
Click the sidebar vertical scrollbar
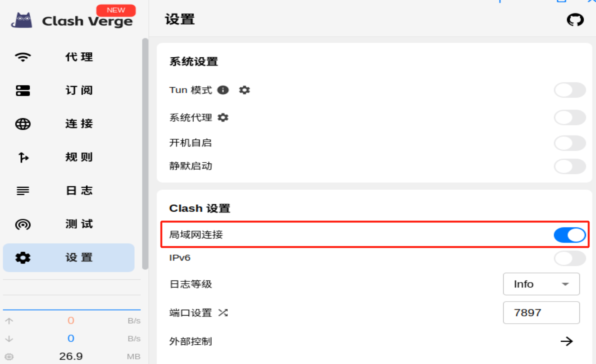pyautogui.click(x=145, y=154)
